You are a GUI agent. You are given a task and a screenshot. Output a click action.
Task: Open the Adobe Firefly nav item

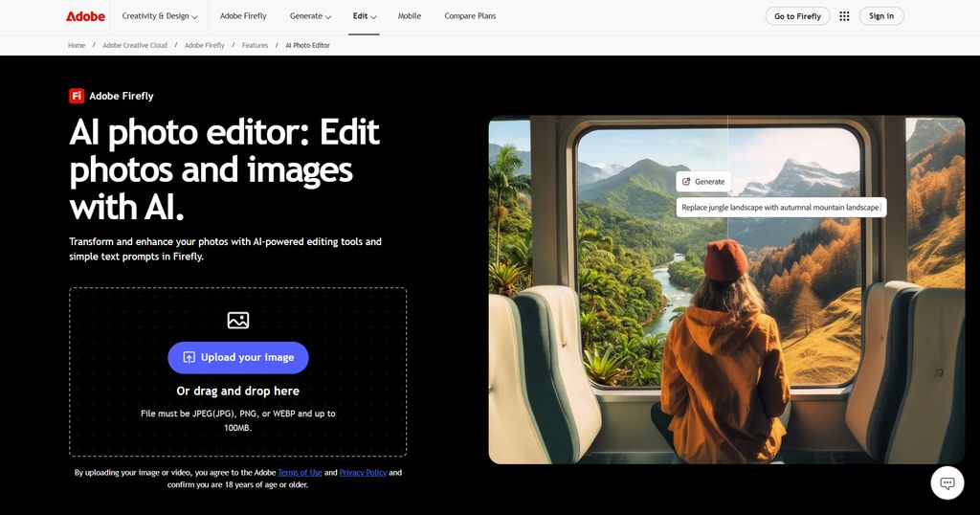coord(243,16)
